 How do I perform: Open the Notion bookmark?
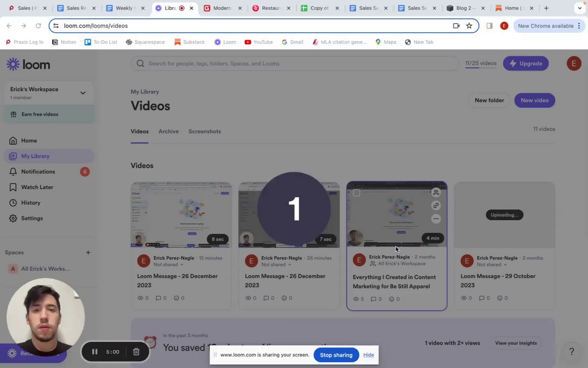64,42
